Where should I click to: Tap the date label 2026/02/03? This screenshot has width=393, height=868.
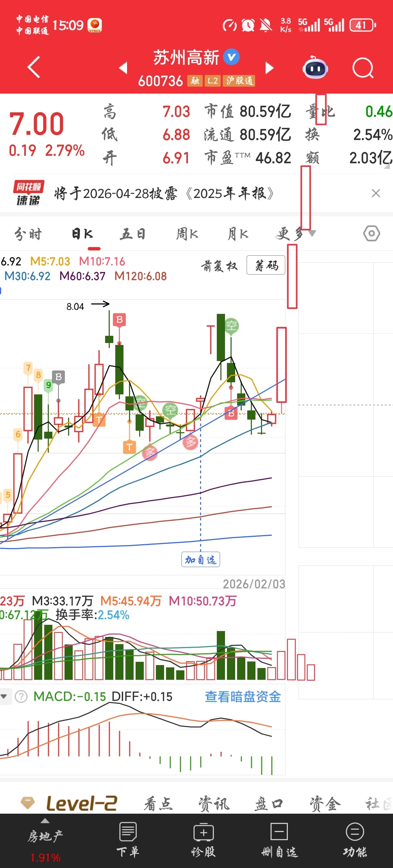click(x=254, y=584)
